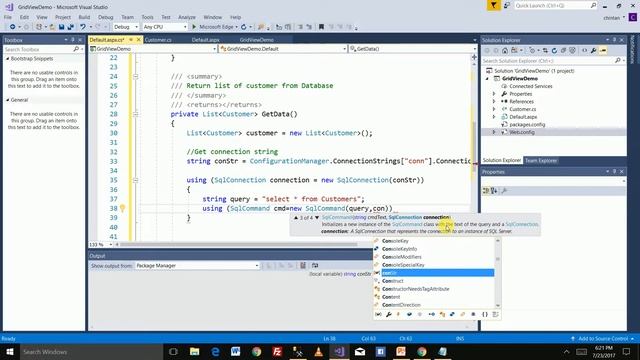
Task: Toggle the methods cube filter in IntelliSense bar
Action: [420, 314]
